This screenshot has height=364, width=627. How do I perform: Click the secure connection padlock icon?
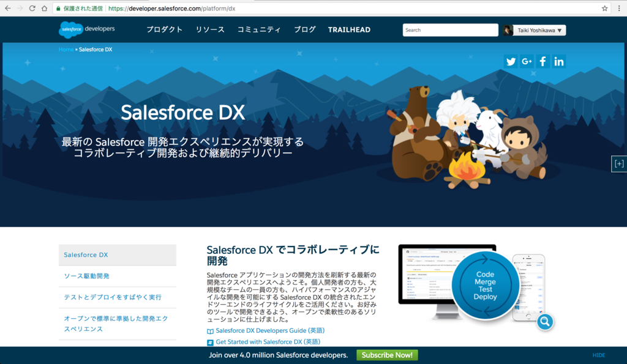click(x=57, y=9)
